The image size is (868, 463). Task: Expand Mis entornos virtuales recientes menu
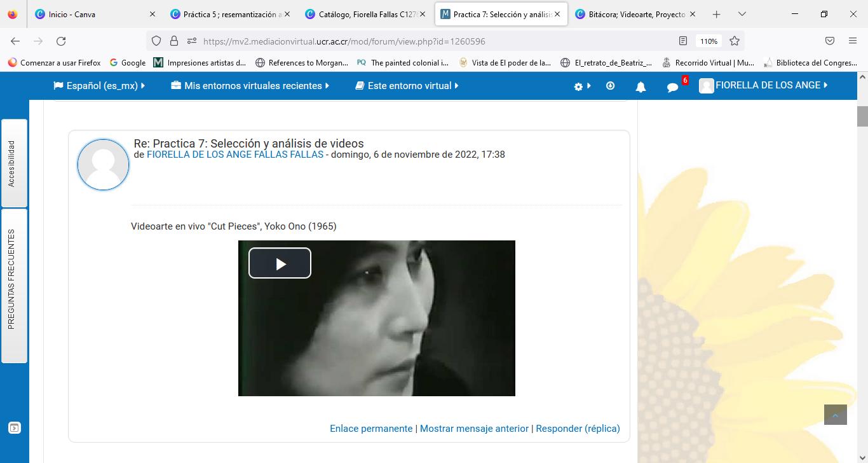pos(250,86)
